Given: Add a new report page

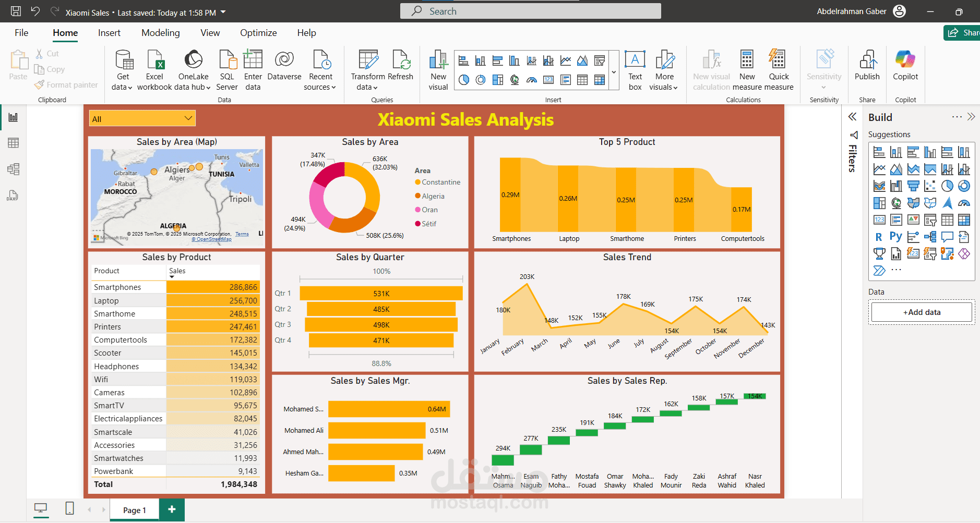Looking at the screenshot, I should tap(172, 509).
